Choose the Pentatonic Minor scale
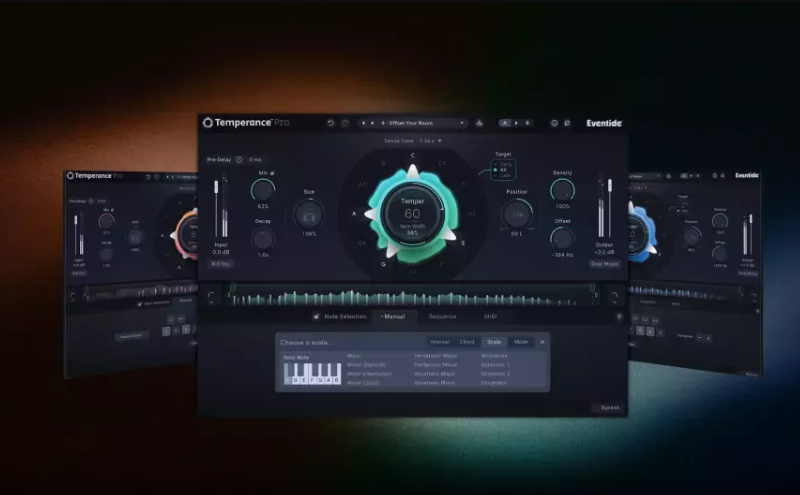This screenshot has height=495, width=800. click(435, 365)
